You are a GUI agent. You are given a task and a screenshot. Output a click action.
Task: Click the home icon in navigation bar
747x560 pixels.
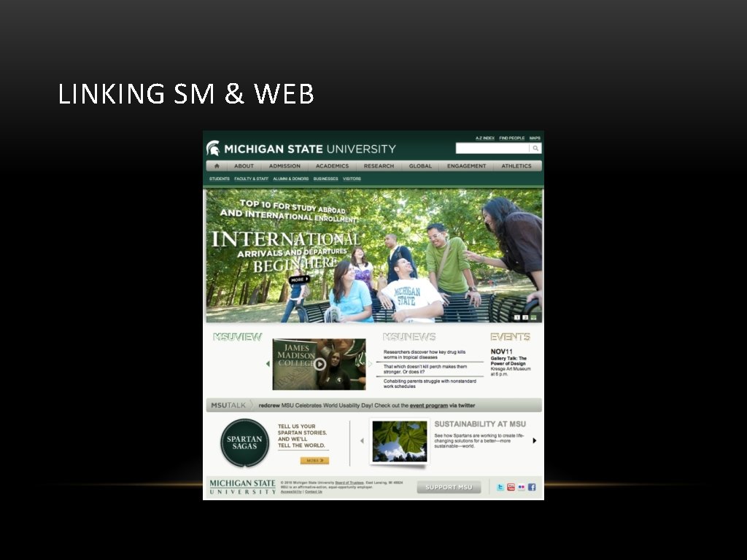point(217,166)
